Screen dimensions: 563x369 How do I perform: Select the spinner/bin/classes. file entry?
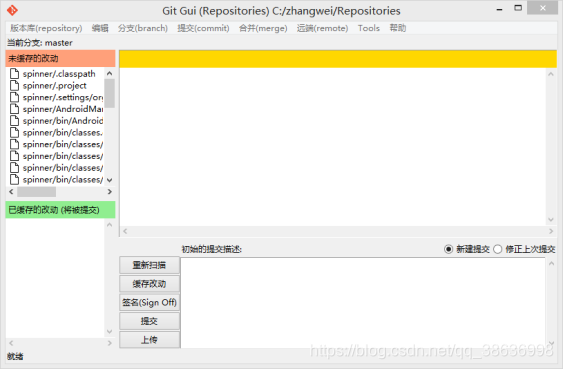pos(63,132)
